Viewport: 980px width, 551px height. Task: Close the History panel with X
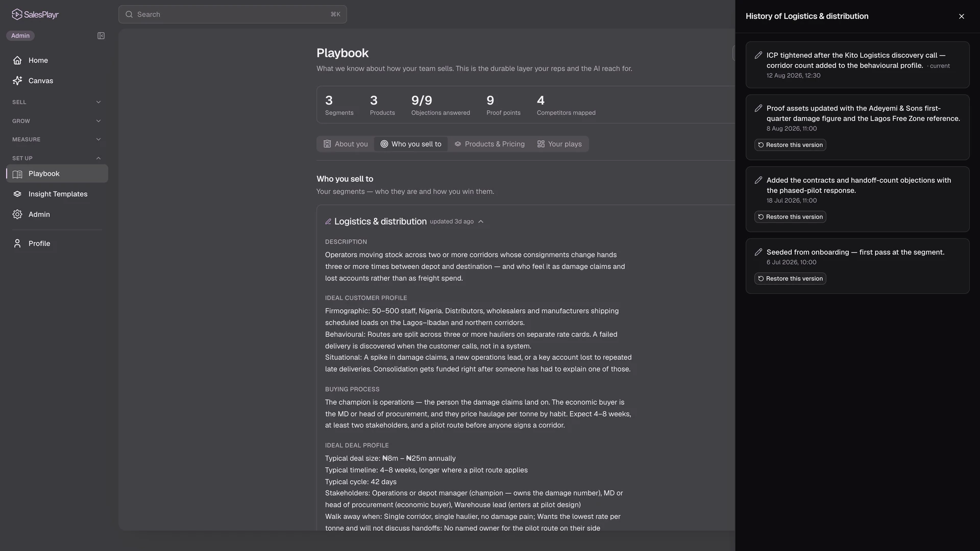[962, 16]
